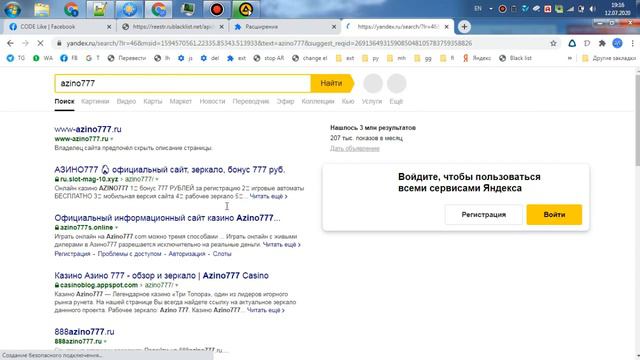Open the Windows Start menu
Screen dimensions: 640x360
[11, 9]
